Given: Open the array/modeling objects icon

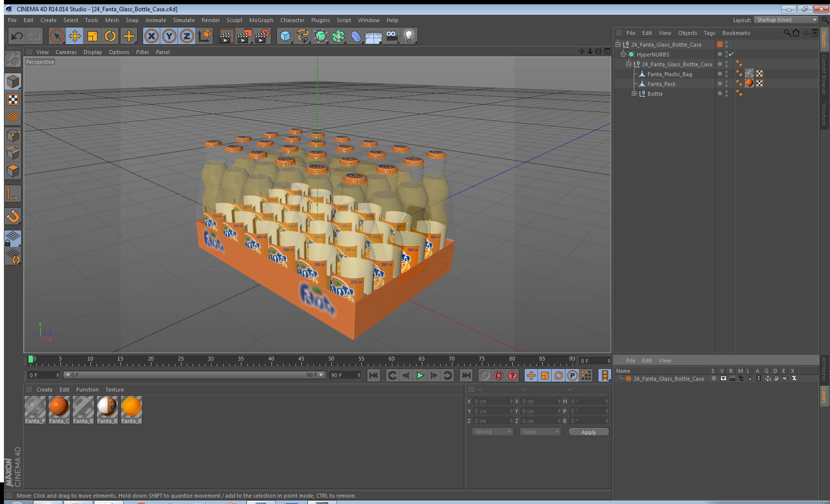Looking at the screenshot, I should (338, 36).
